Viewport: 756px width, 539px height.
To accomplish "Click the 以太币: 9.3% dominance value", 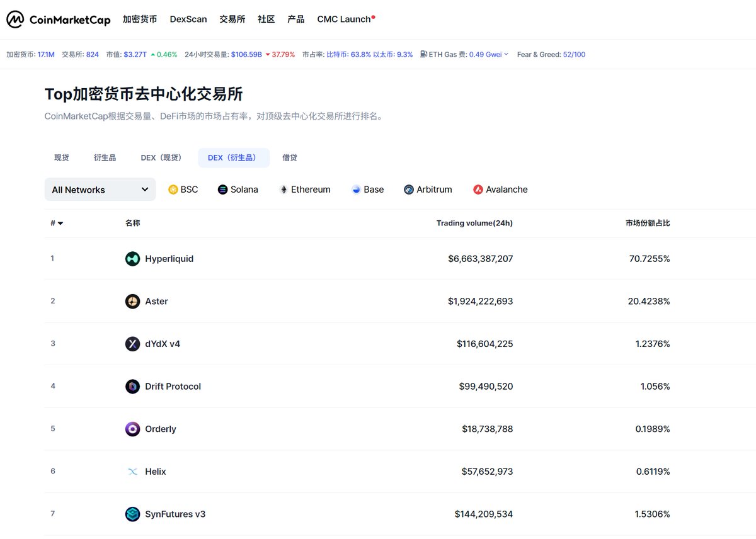I will pyautogui.click(x=393, y=54).
